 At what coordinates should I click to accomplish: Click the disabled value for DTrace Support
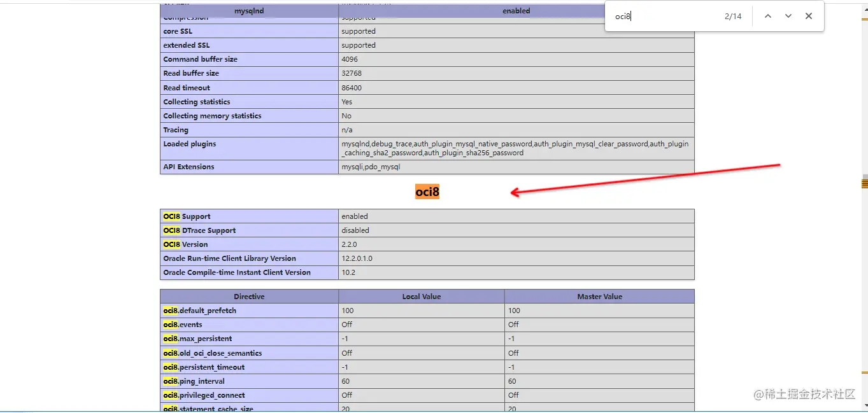pyautogui.click(x=355, y=230)
